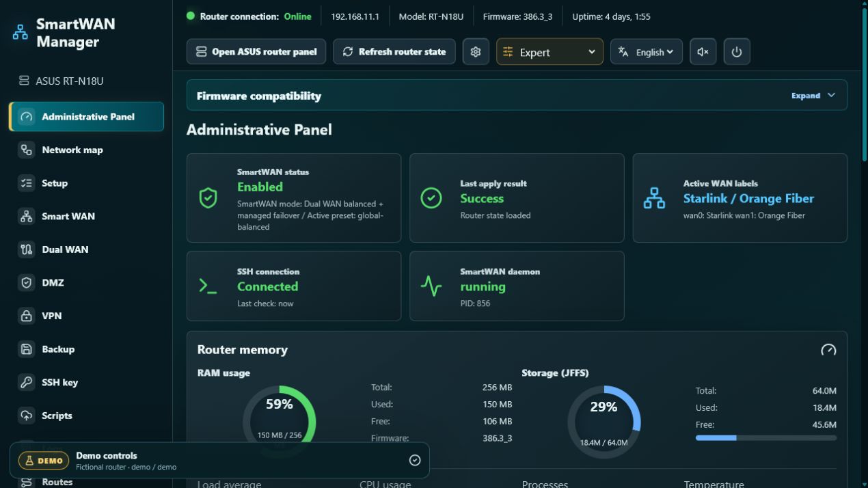868x488 pixels.
Task: Click the blue storage free progress bar
Action: [x=766, y=437]
